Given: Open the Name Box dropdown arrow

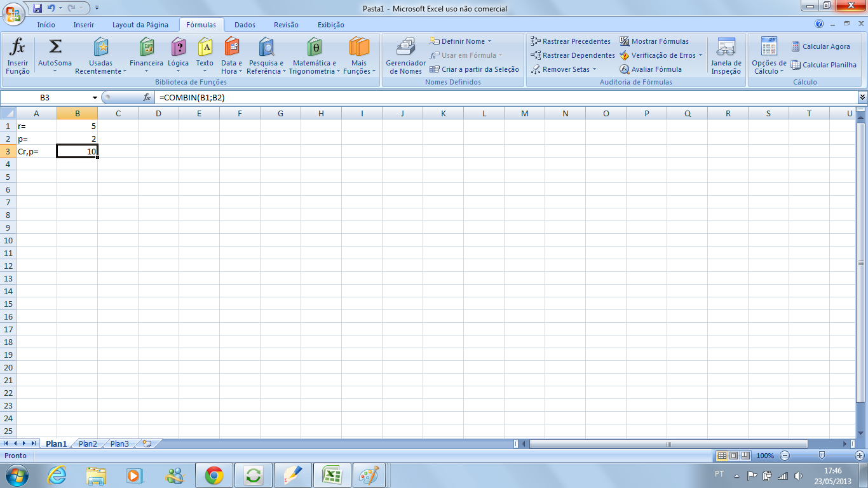Looking at the screenshot, I should [x=95, y=97].
